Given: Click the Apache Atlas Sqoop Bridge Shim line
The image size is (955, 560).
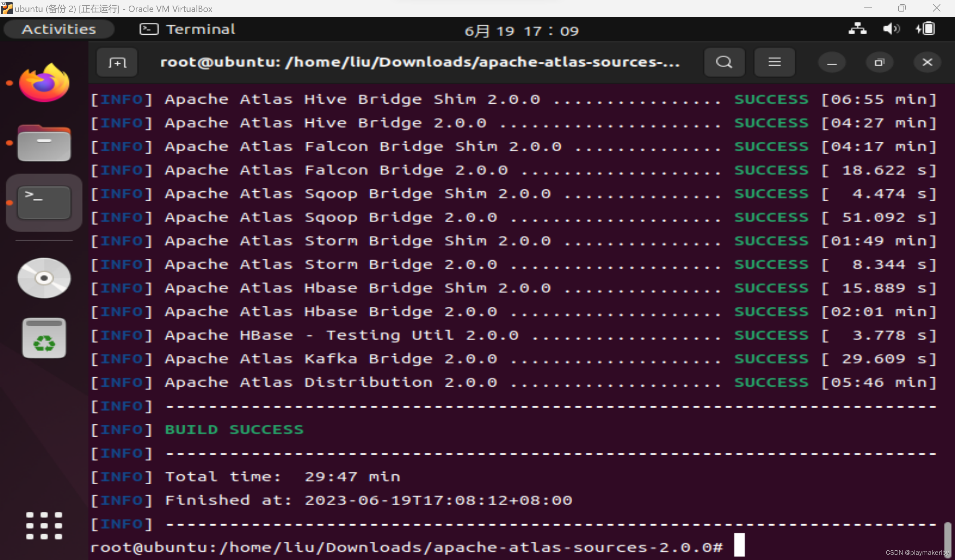Looking at the screenshot, I should 514,194.
